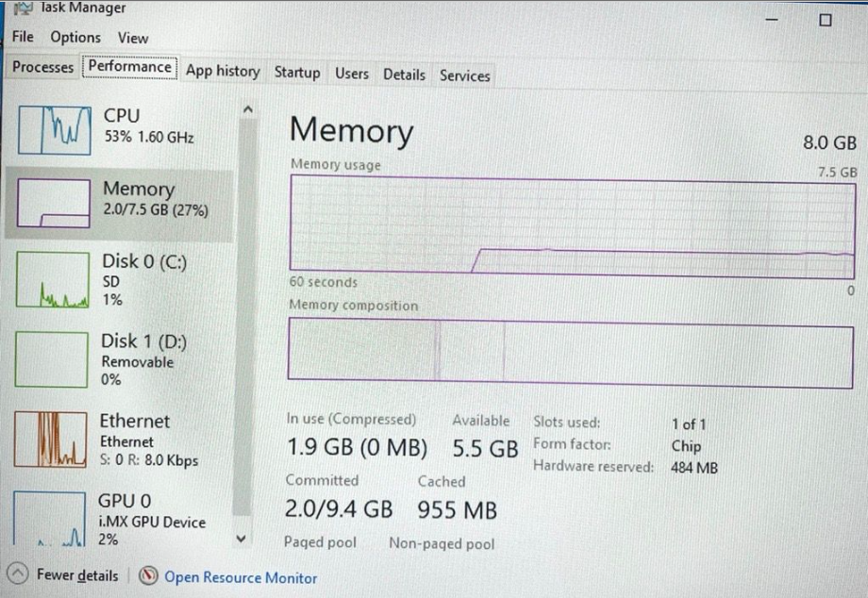Open the App history tab
868x598 pixels.
[x=223, y=71]
